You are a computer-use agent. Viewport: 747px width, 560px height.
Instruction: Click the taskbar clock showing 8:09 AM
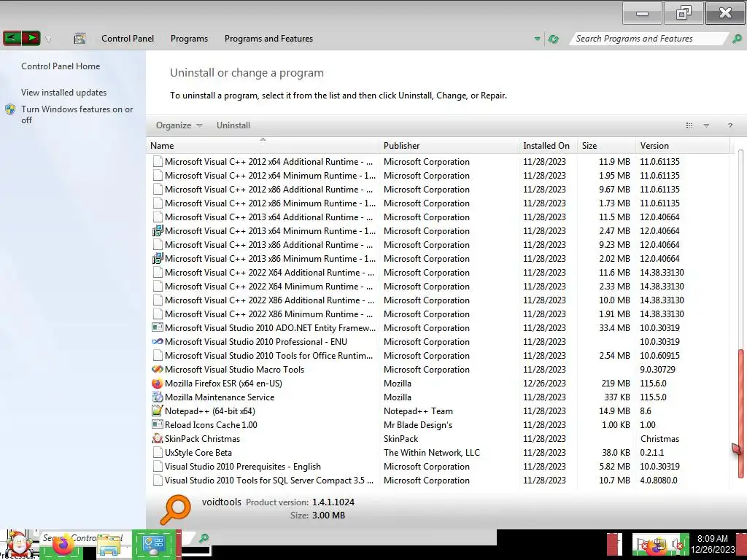[x=712, y=544]
